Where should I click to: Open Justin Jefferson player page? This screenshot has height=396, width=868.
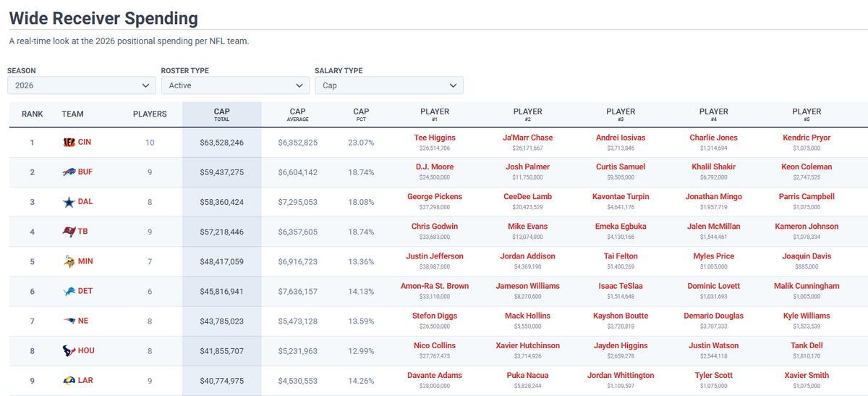[435, 256]
